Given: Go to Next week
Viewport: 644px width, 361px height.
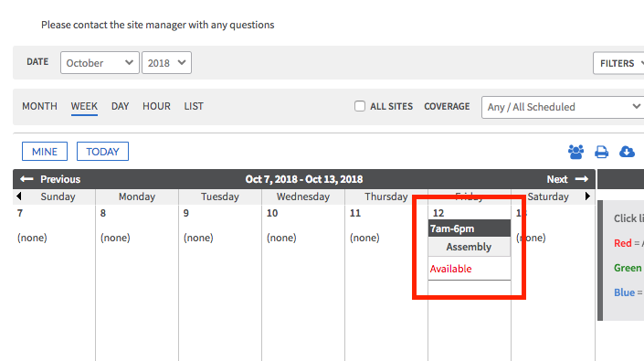Looking at the screenshot, I should click(557, 179).
